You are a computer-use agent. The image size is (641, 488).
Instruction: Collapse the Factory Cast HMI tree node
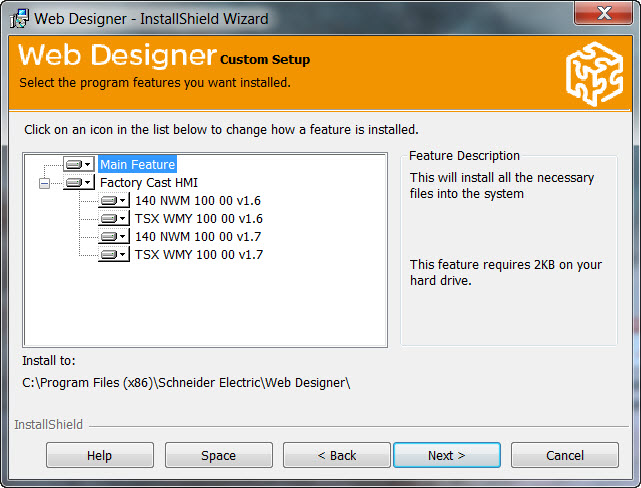point(45,183)
